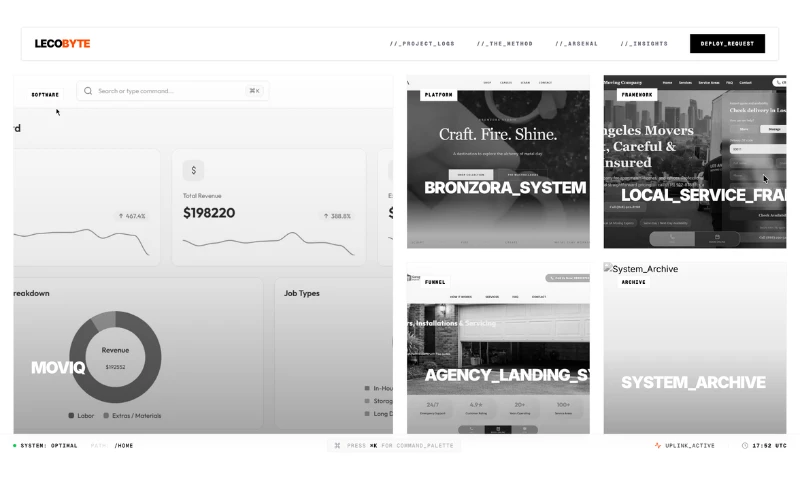Click the DEPLOY_REQUEST button

coord(727,44)
